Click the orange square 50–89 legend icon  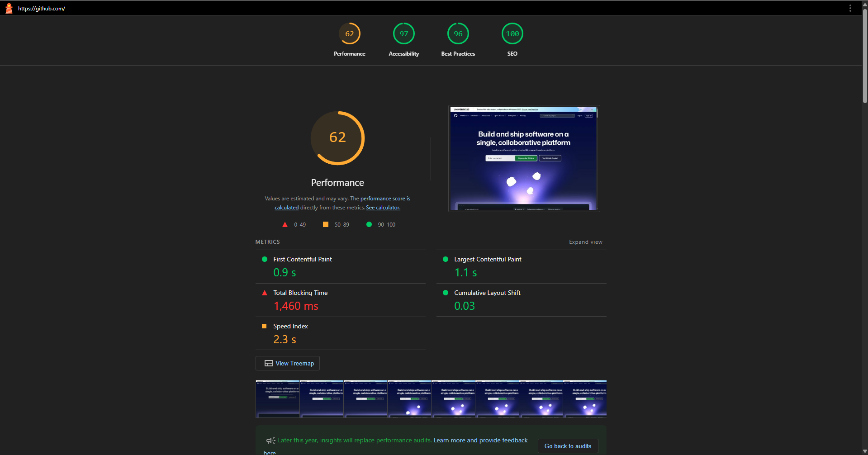pyautogui.click(x=326, y=224)
